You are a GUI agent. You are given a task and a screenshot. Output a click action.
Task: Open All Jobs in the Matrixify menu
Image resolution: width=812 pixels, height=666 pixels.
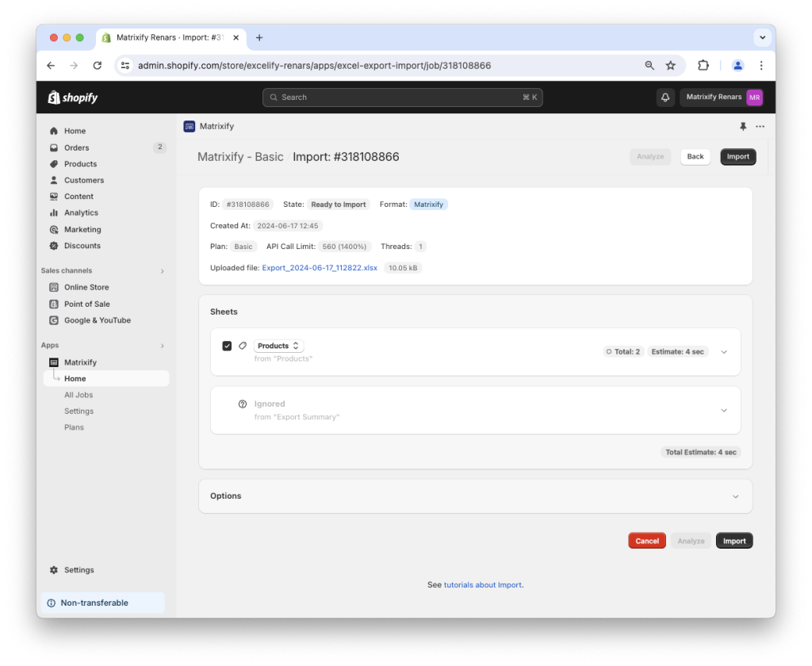pos(79,394)
